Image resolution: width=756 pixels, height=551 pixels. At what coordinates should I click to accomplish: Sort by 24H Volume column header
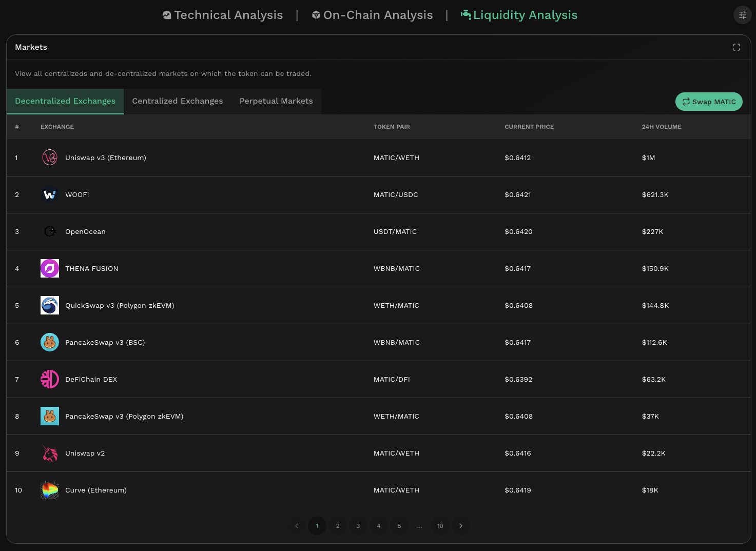coord(661,127)
